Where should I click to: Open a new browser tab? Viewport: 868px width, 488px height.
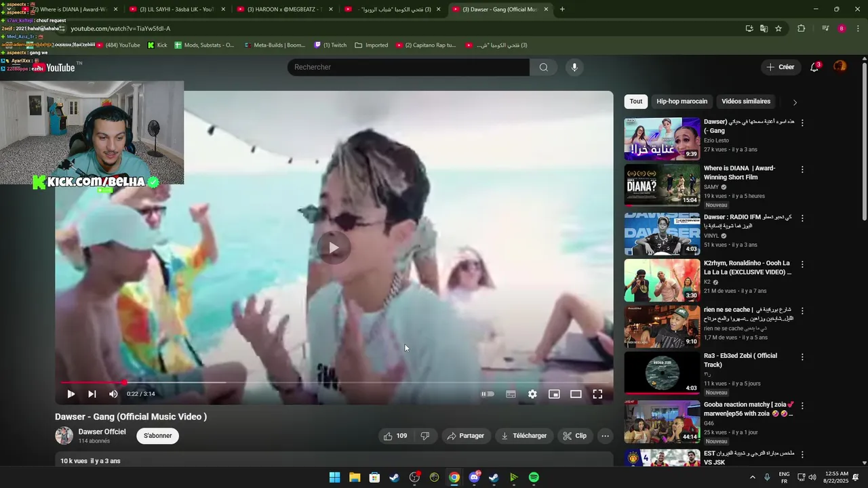(562, 9)
